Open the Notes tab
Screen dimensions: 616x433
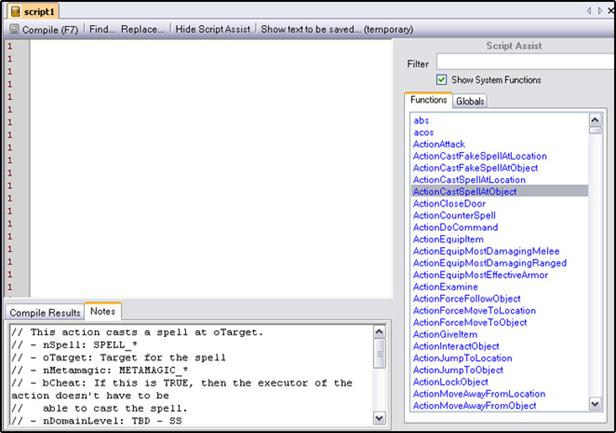tap(103, 311)
